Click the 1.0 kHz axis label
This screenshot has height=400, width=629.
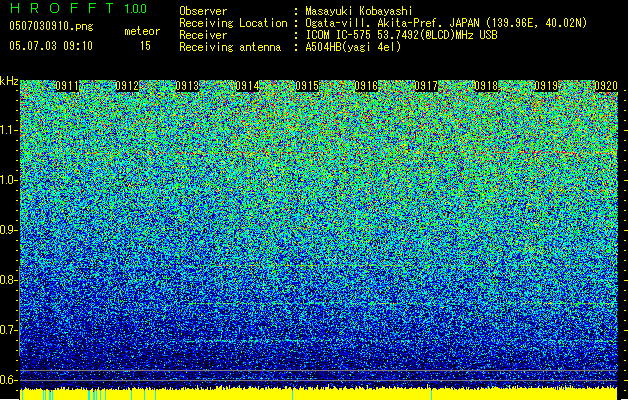pyautogui.click(x=9, y=180)
